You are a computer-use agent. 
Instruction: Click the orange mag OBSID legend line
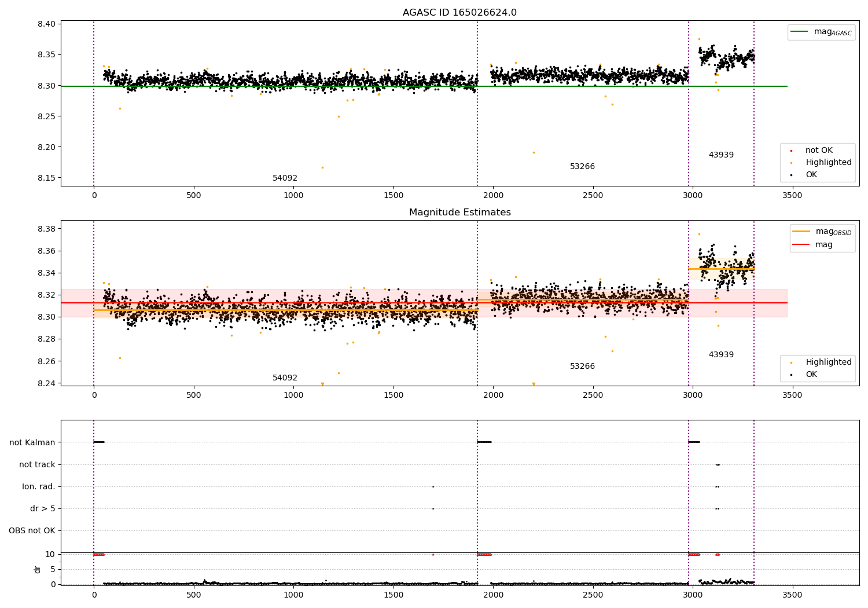tap(801, 232)
